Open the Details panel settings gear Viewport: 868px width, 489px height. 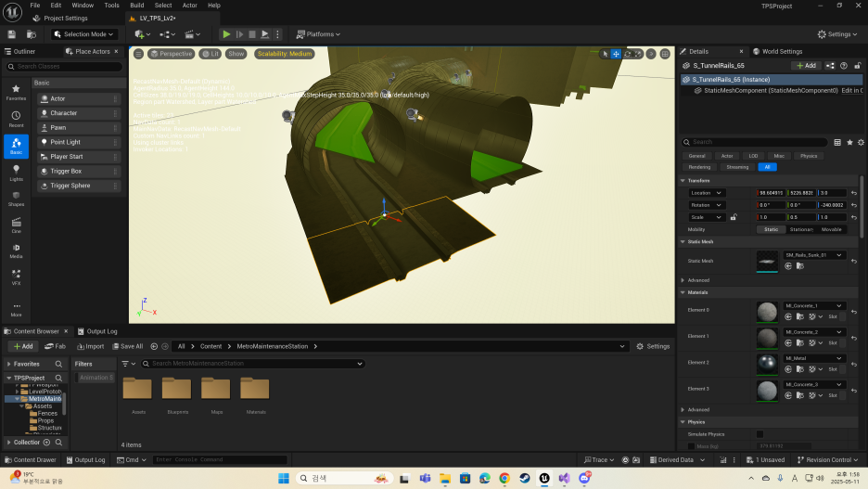861,142
